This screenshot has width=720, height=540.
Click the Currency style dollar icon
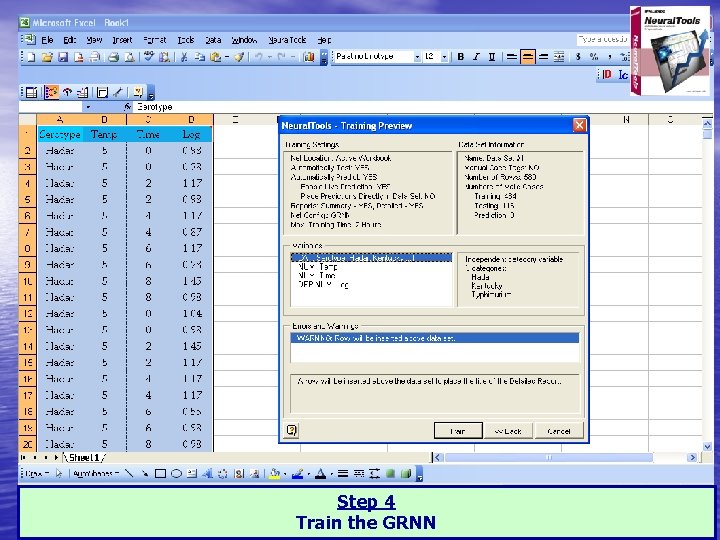pyautogui.click(x=578, y=57)
